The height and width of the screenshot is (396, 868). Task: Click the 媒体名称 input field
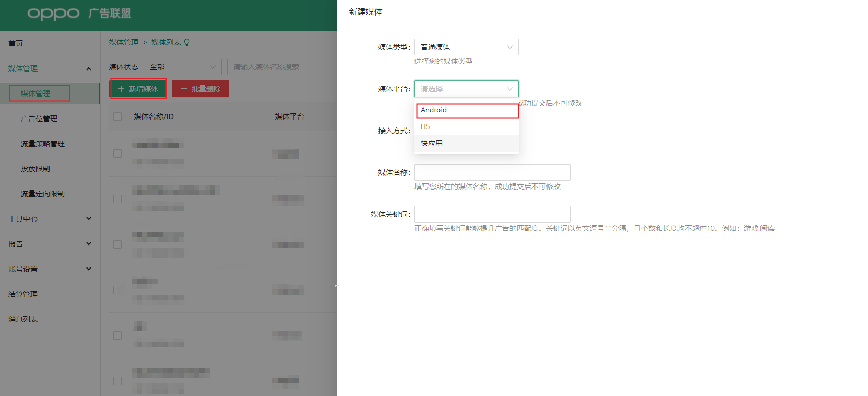(493, 172)
